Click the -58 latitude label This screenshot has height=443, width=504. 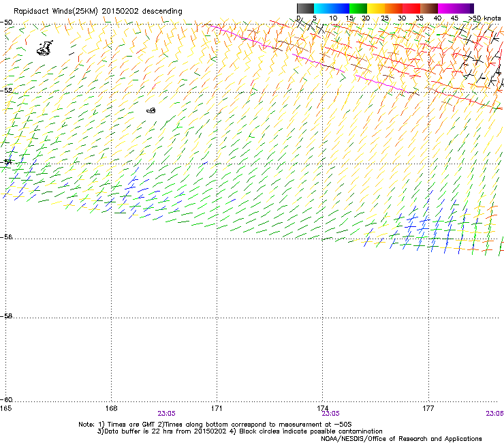tap(6, 316)
